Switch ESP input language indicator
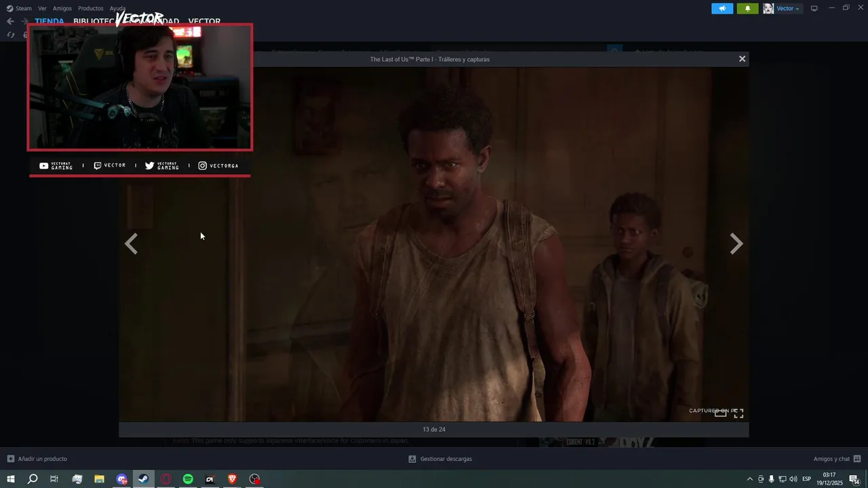This screenshot has width=868, height=488. coord(806,479)
